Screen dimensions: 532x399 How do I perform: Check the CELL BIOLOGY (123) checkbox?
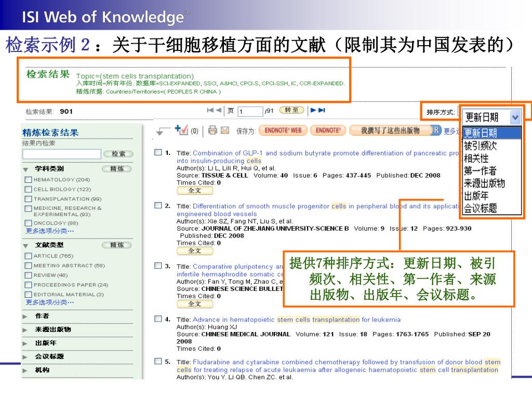pyautogui.click(x=28, y=189)
